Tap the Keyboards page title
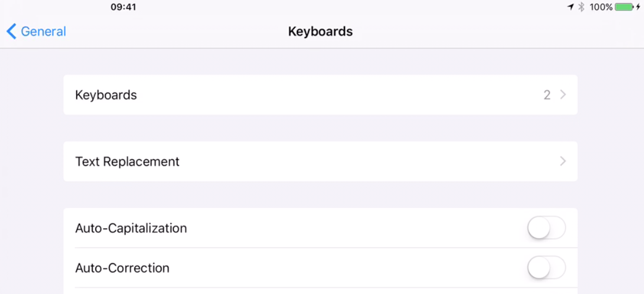Screen dimensions: 644x294 (x=320, y=32)
